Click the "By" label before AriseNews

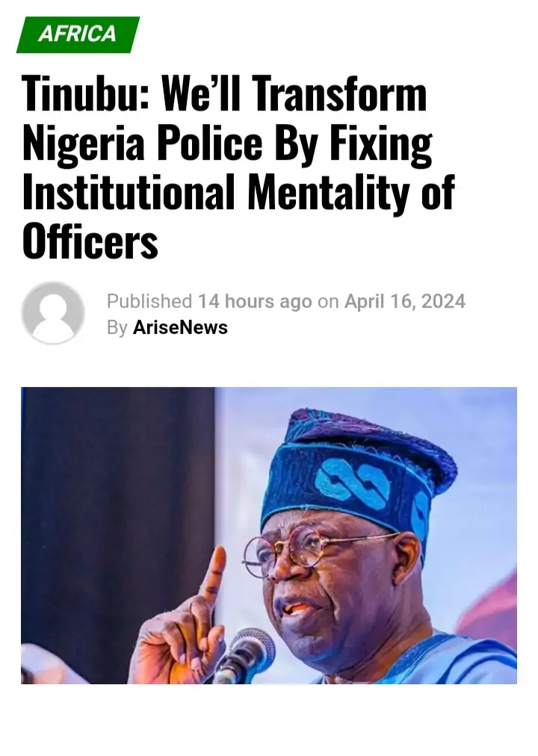[x=117, y=328]
